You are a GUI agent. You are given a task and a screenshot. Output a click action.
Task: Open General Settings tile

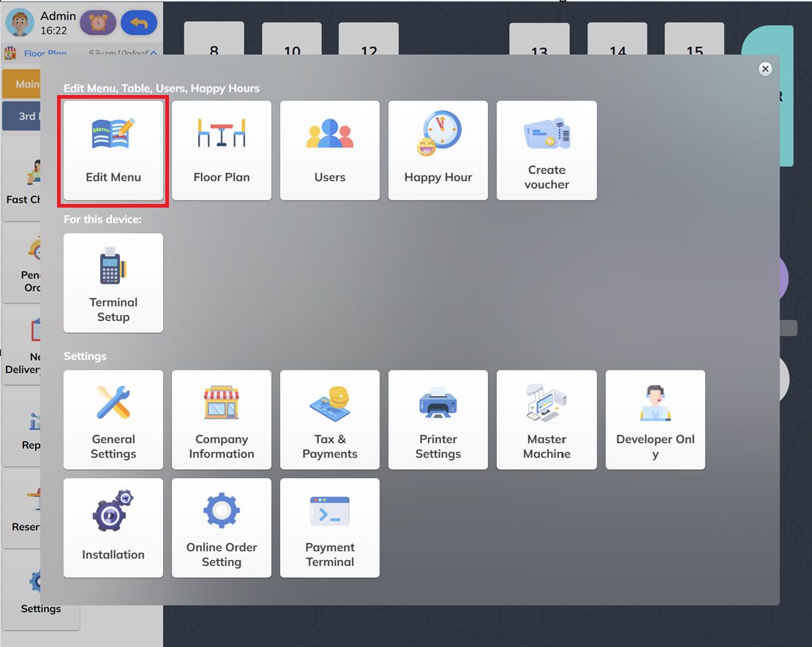point(113,420)
